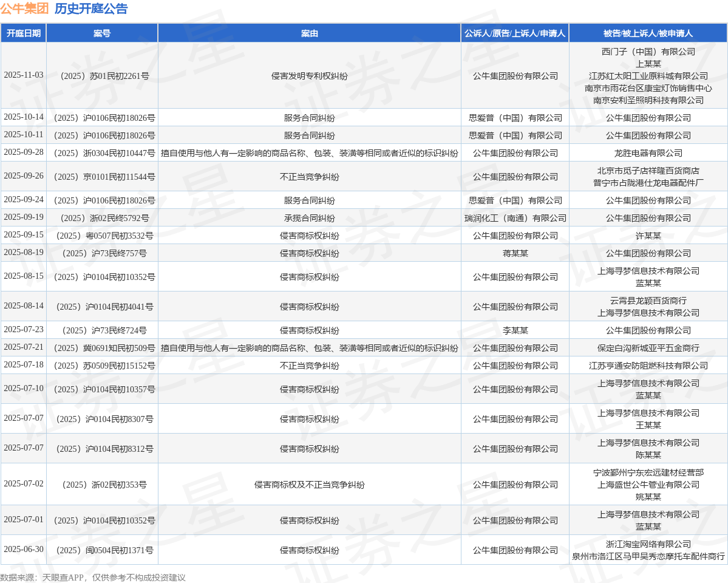
Task: Click 侵害发明专利权纠纷 cause cell
Action: [309, 76]
